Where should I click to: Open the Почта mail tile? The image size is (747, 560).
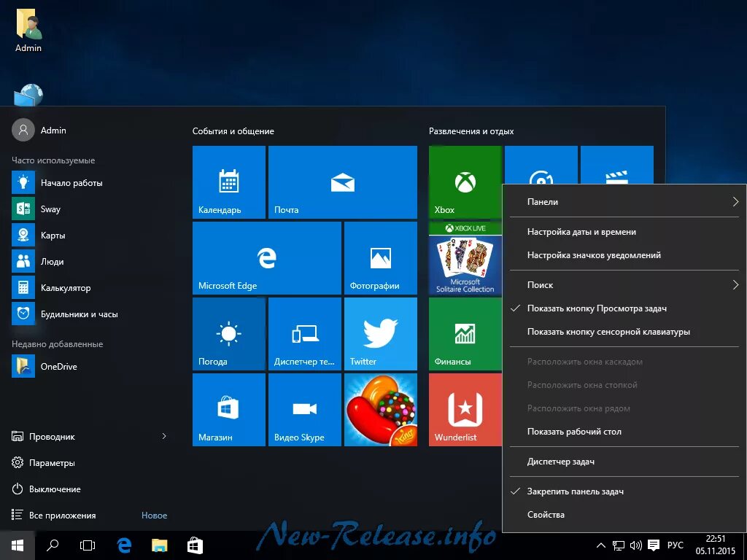click(x=343, y=182)
